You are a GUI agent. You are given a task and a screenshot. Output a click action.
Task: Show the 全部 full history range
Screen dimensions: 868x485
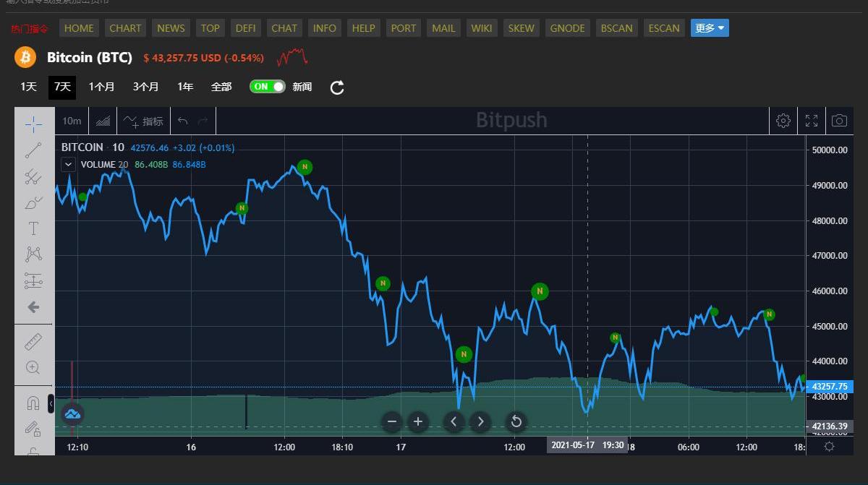click(221, 87)
